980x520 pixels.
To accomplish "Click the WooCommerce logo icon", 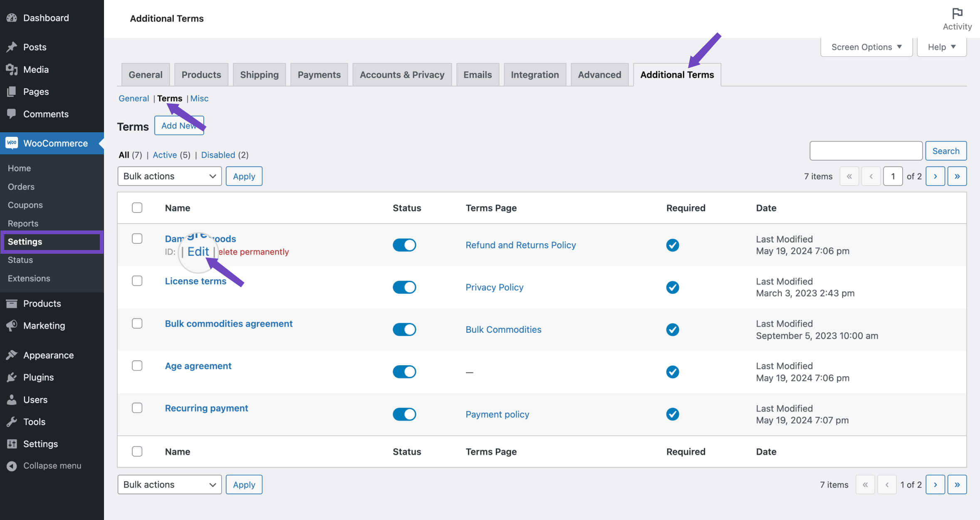I will 12,143.
